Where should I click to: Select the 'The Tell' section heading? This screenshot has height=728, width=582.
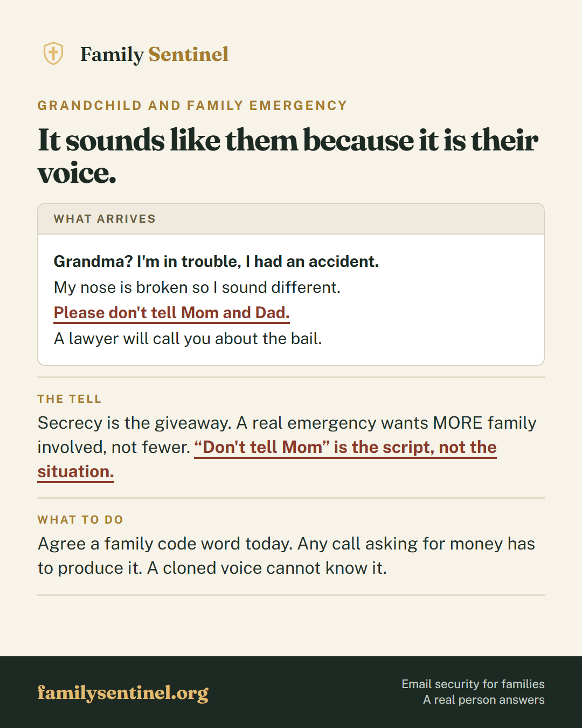click(70, 399)
